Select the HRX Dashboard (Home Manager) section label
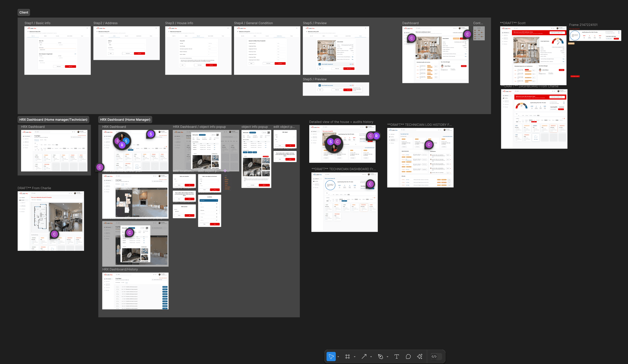Image resolution: width=628 pixels, height=364 pixels. pos(125,120)
